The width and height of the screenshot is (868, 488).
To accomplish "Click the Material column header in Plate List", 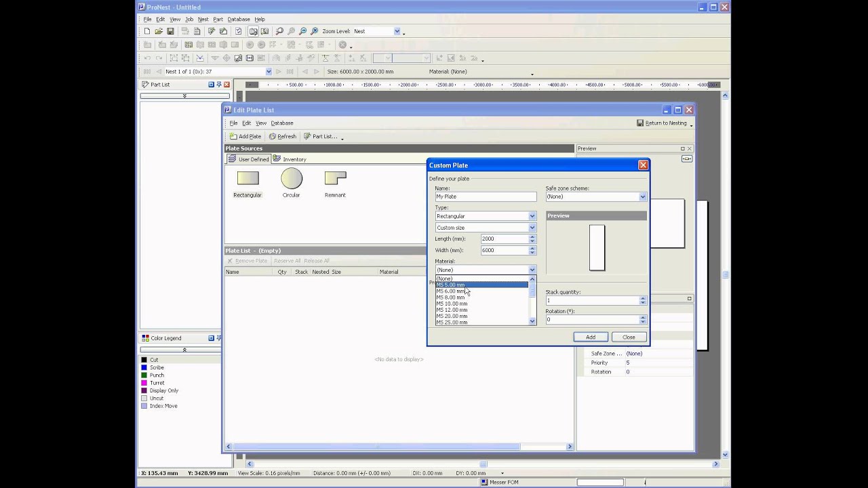I will [x=389, y=272].
